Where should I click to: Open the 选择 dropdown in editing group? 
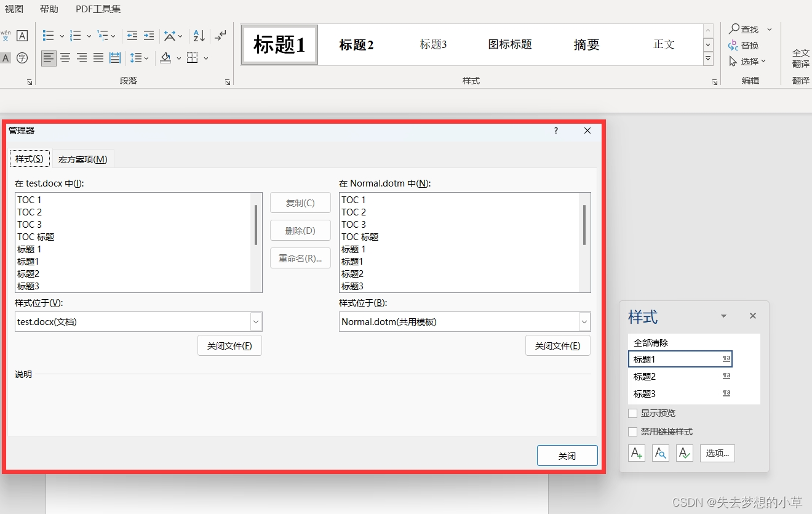(747, 62)
